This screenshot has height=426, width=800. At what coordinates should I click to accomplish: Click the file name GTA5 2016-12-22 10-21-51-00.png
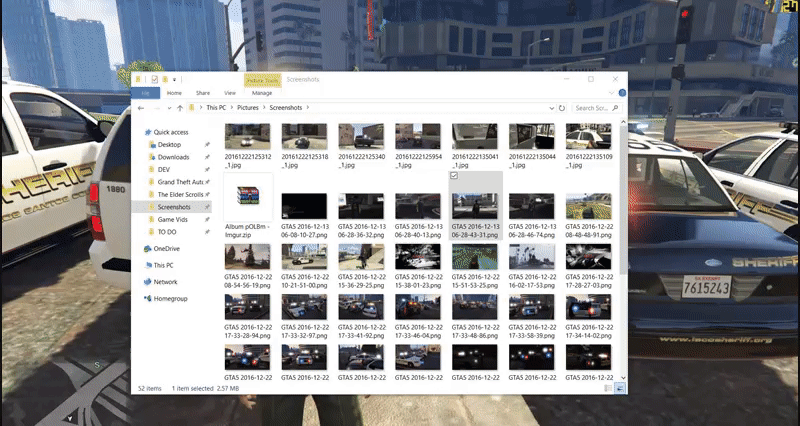point(305,282)
